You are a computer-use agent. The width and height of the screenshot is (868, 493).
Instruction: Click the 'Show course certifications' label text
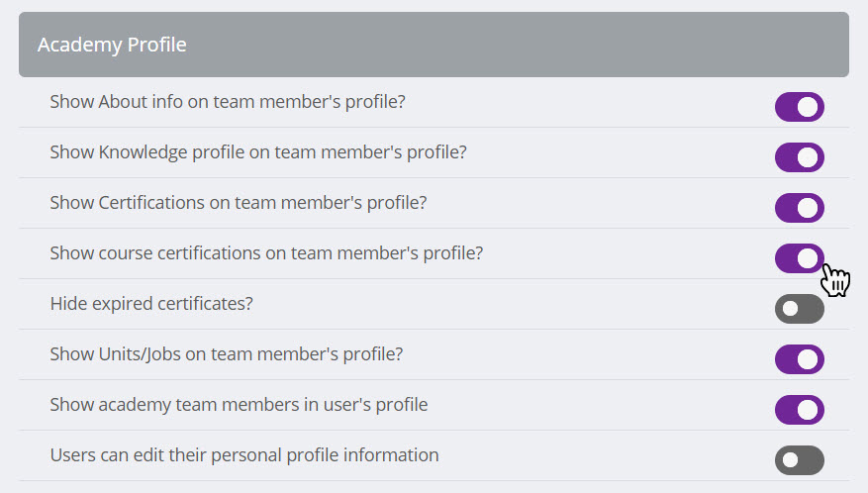[x=266, y=253]
